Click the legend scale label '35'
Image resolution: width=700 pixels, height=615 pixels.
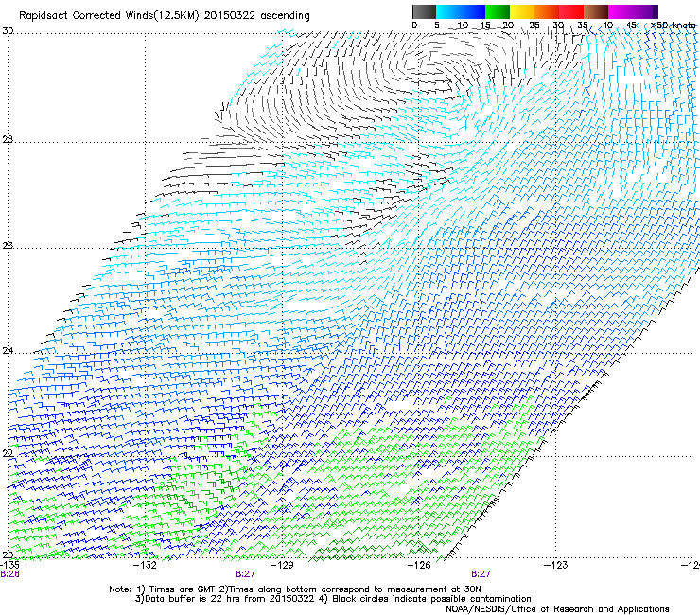click(583, 26)
